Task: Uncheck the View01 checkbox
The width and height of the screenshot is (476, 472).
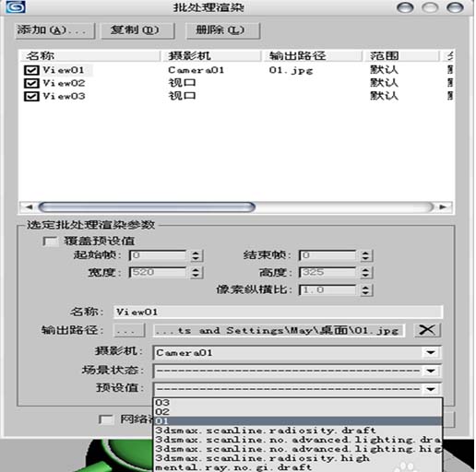Action: (x=31, y=70)
